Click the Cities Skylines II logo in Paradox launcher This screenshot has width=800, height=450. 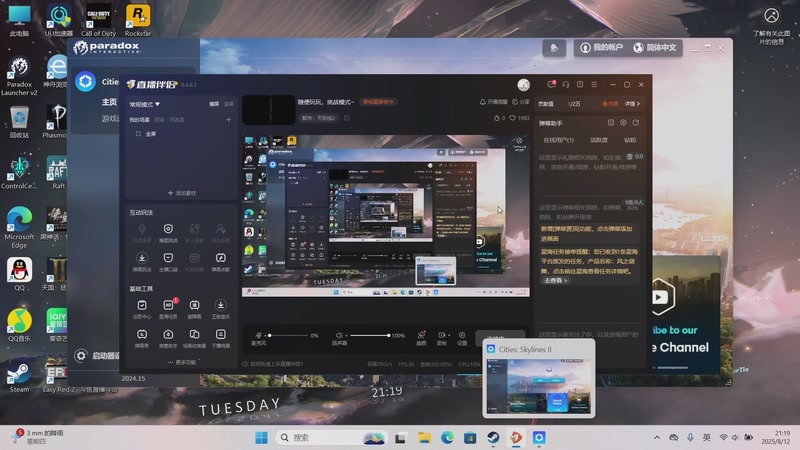(86, 82)
